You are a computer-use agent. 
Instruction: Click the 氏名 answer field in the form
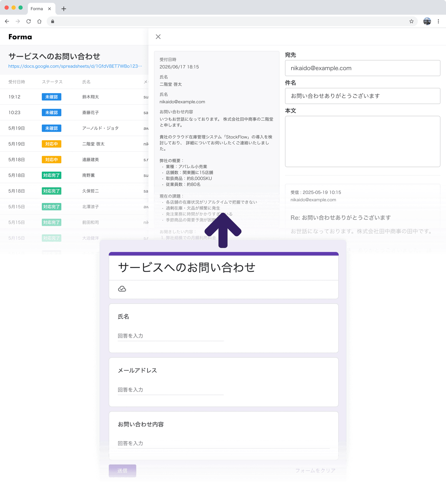point(171,336)
